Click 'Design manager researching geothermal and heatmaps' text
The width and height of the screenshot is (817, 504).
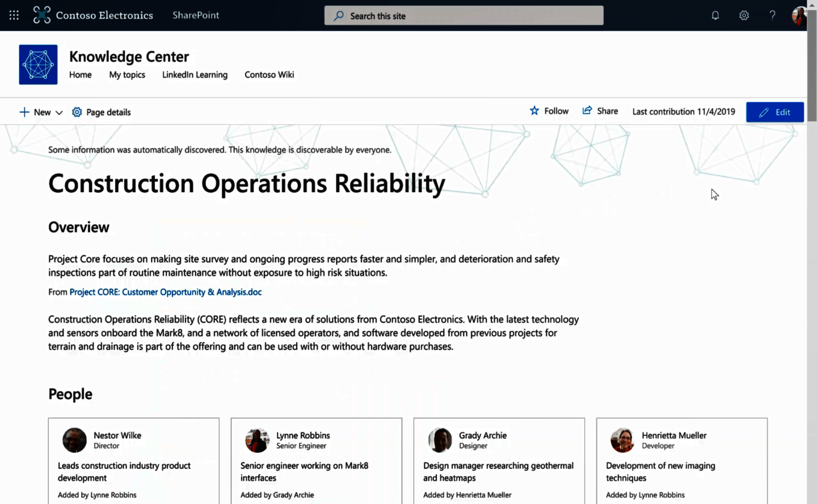(x=498, y=472)
